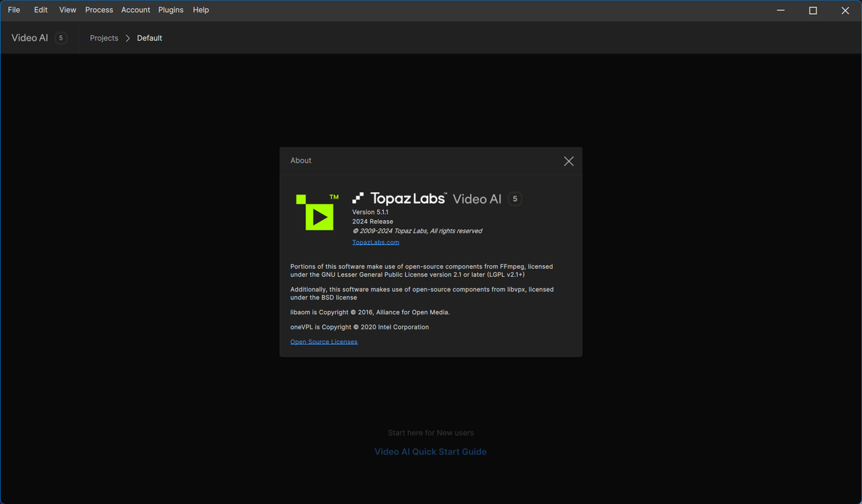Click the green Video AI play logo
The image size is (862, 504).
(317, 213)
